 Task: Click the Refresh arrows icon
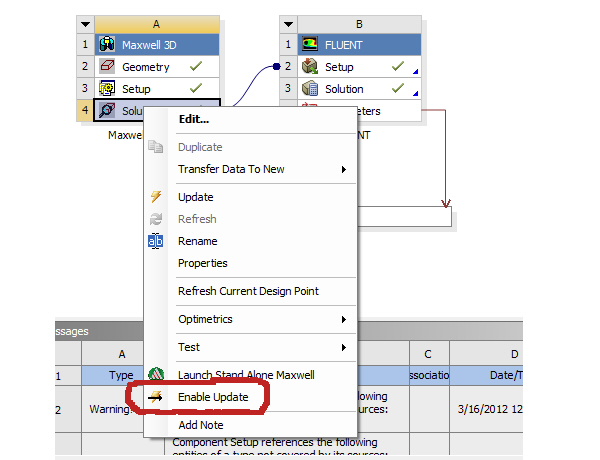156,219
